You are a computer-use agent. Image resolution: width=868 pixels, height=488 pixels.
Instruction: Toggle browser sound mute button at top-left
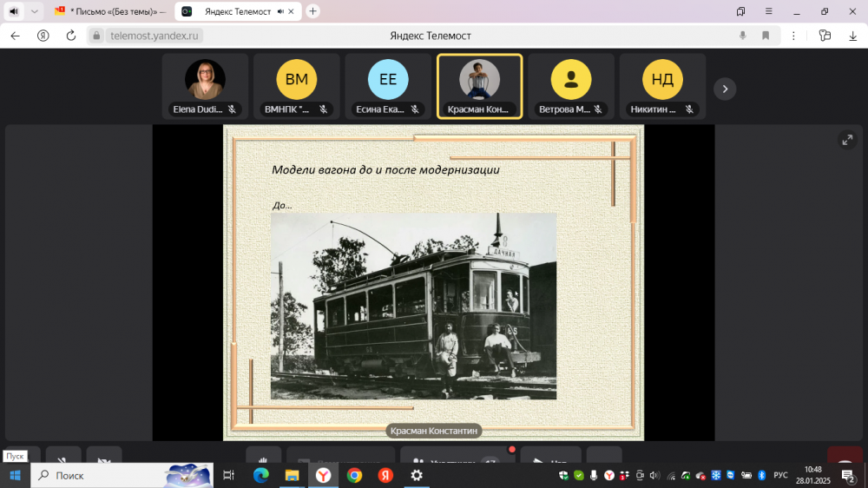pyautogui.click(x=13, y=11)
